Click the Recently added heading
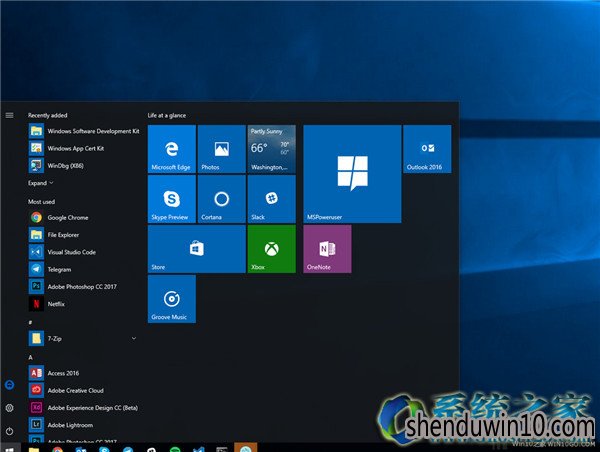600x452 pixels. click(x=47, y=115)
